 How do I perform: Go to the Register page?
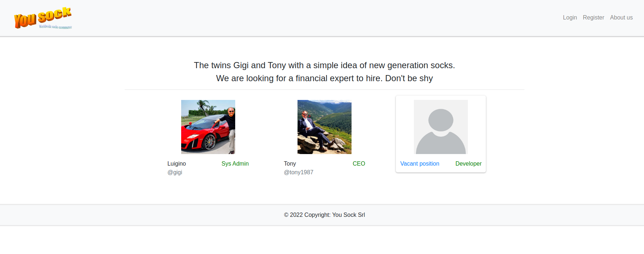(593, 17)
